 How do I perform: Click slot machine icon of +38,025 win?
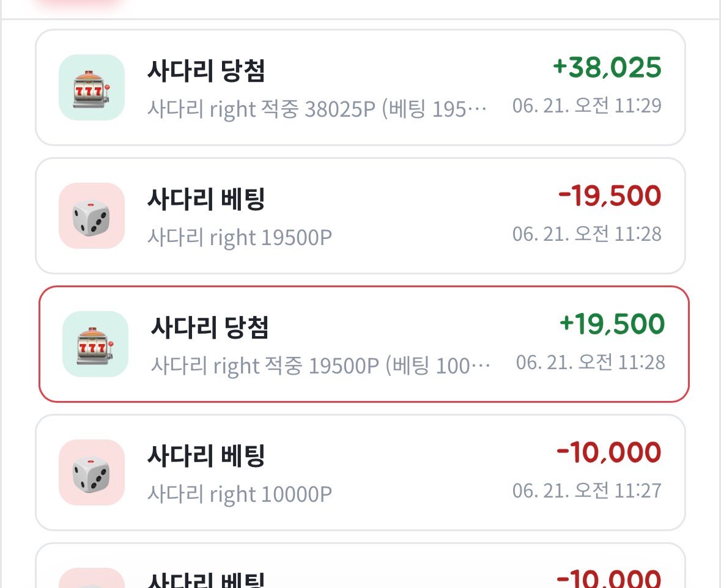tap(92, 87)
